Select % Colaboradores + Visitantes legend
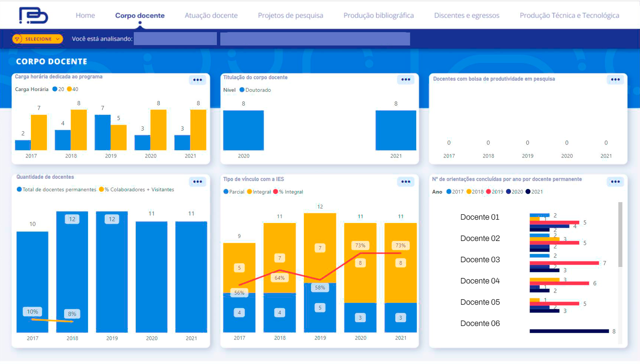Image resolution: width=640 pixels, height=364 pixels. (x=136, y=189)
